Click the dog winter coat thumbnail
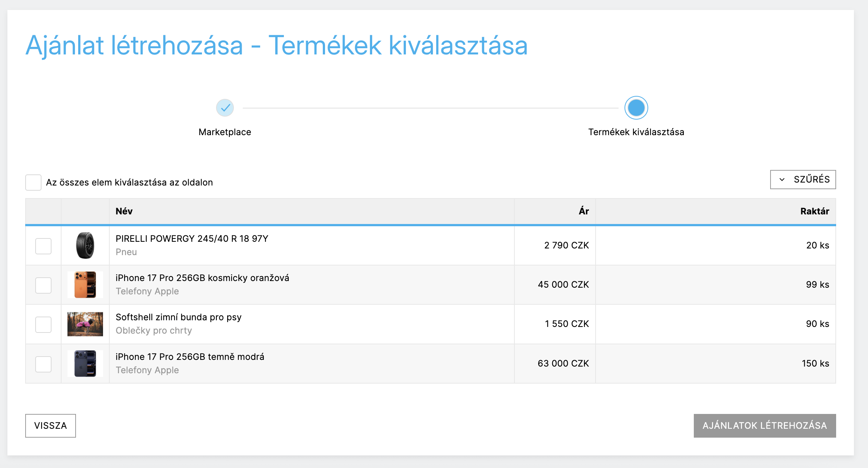The width and height of the screenshot is (868, 468). click(x=85, y=324)
